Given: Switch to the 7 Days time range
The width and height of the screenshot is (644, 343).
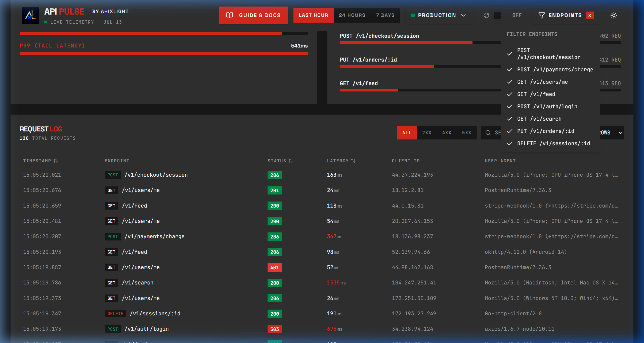Looking at the screenshot, I should pyautogui.click(x=385, y=15).
